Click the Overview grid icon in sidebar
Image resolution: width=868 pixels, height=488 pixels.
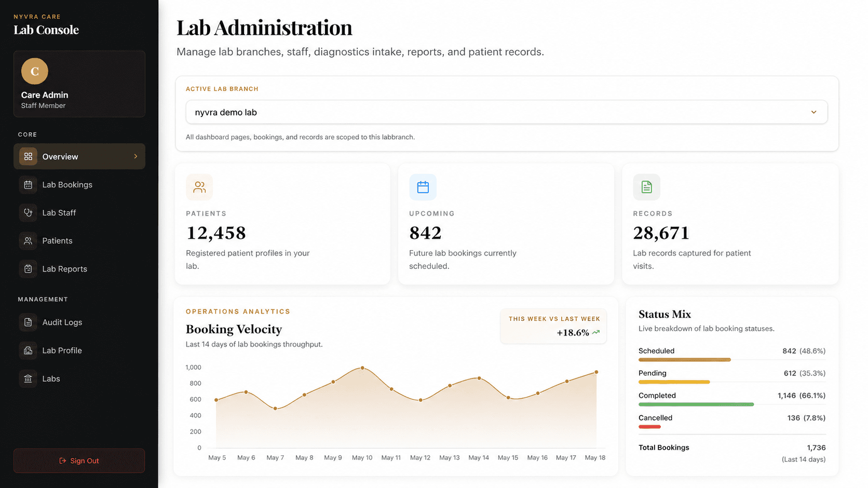(x=28, y=156)
